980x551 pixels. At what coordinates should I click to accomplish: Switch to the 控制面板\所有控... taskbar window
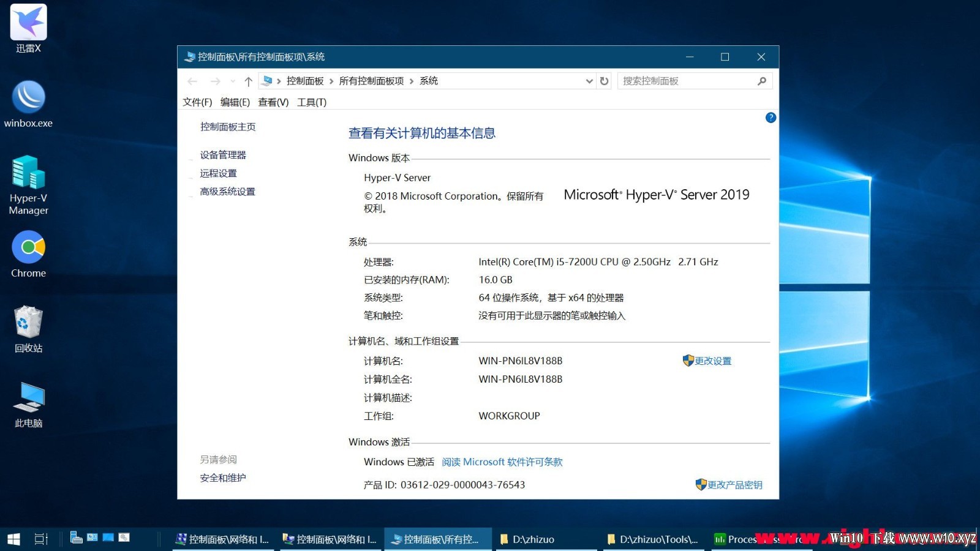(439, 539)
